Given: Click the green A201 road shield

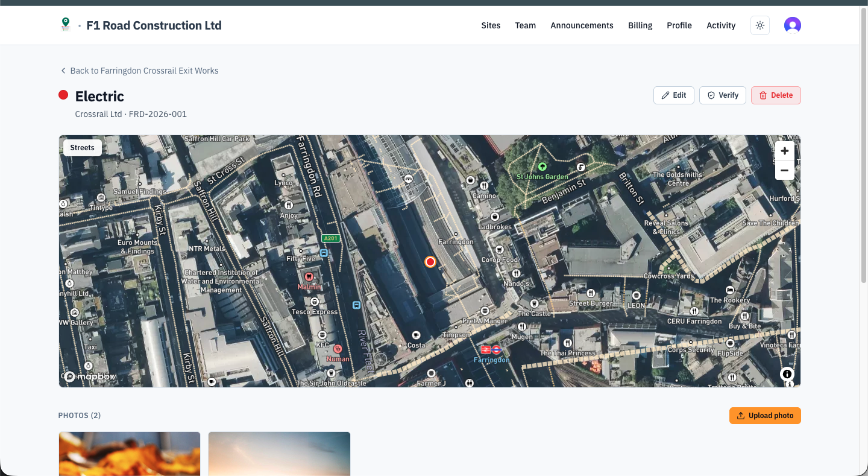Looking at the screenshot, I should click(330, 238).
